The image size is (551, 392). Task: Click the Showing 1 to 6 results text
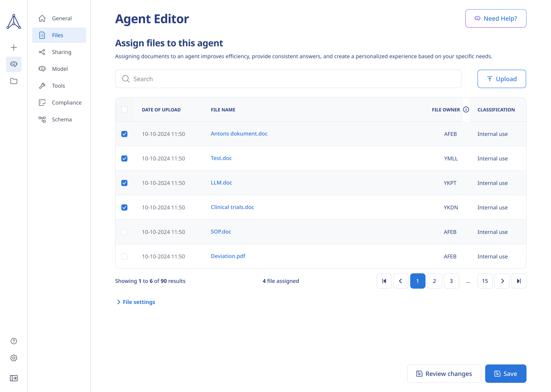coord(150,281)
